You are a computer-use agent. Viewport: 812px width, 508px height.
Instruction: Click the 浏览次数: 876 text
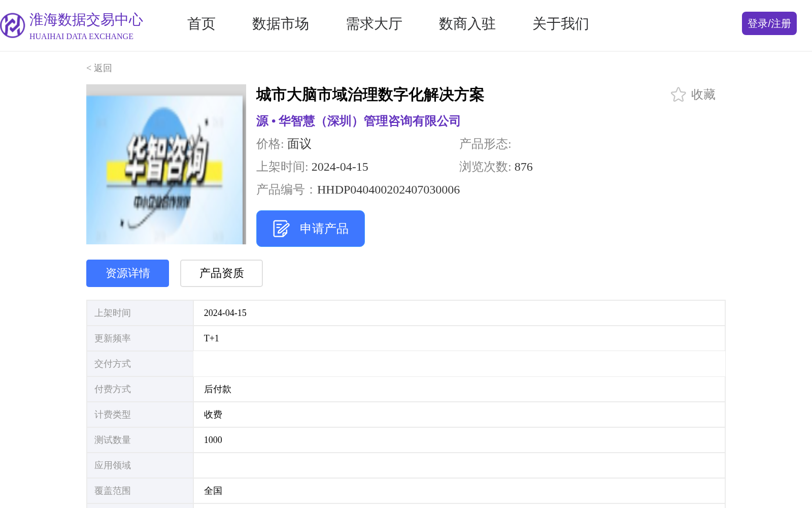pos(496,167)
